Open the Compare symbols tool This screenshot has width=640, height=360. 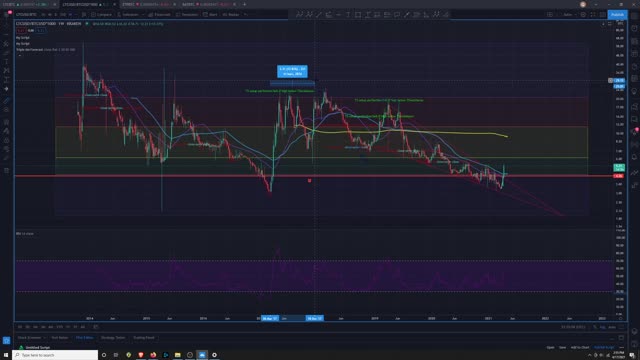(102, 14)
